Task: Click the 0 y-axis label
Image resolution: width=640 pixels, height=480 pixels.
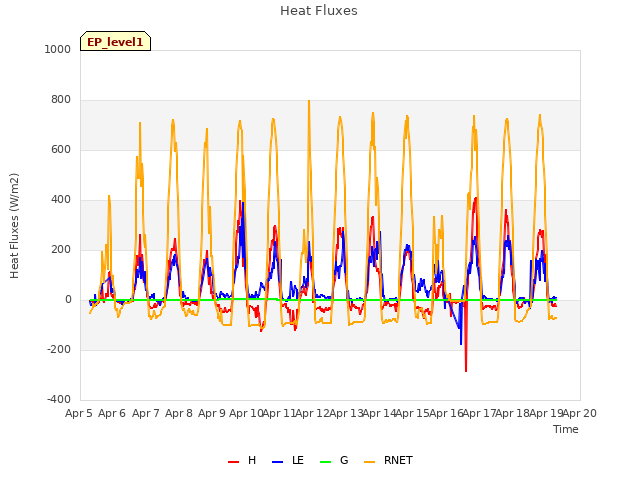Action: (x=68, y=300)
